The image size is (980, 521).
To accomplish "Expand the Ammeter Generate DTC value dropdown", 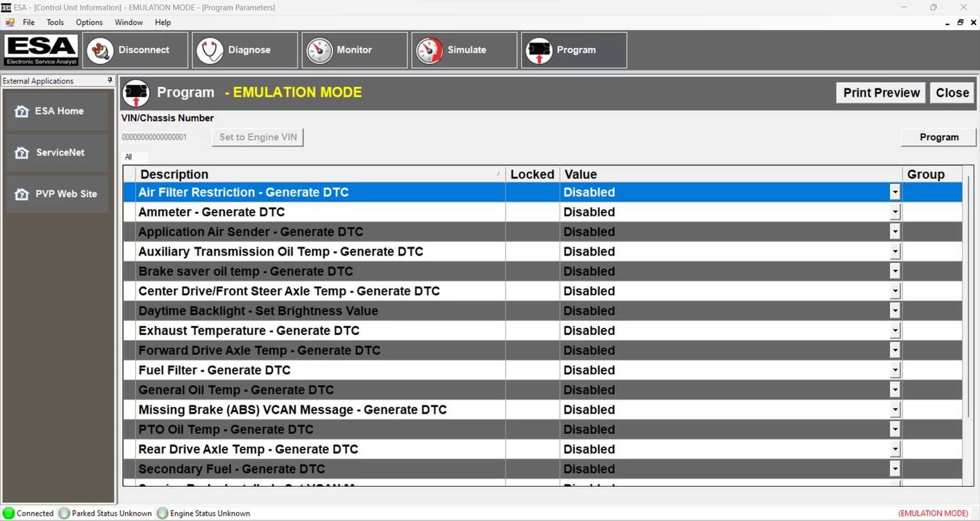I will point(894,211).
